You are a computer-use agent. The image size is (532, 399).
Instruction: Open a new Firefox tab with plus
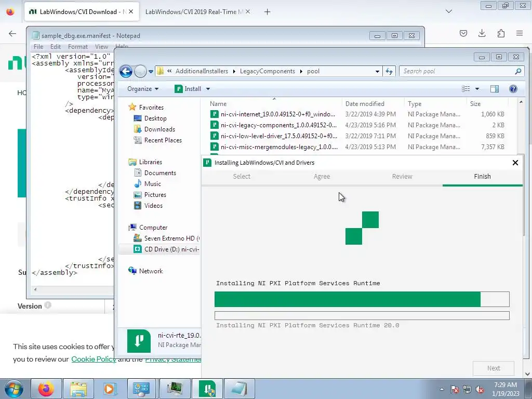tap(268, 12)
